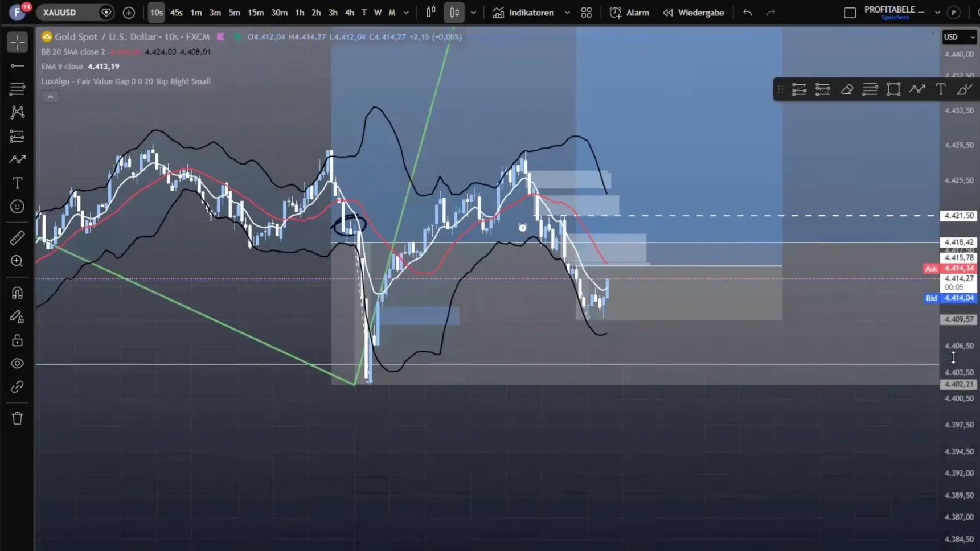This screenshot has height=551, width=980.
Task: Click the XAUUSD symbol search field
Action: (68, 13)
